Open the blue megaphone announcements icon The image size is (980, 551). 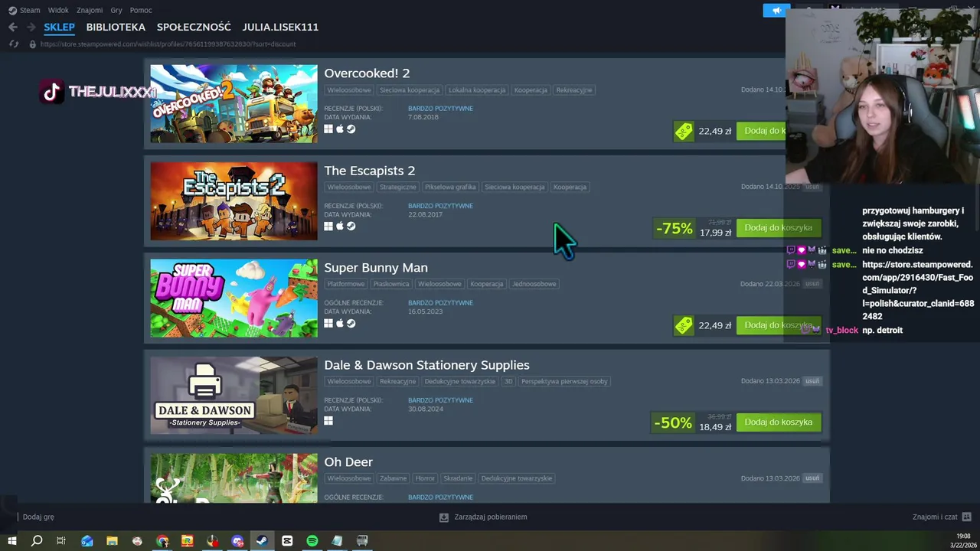pyautogui.click(x=776, y=10)
